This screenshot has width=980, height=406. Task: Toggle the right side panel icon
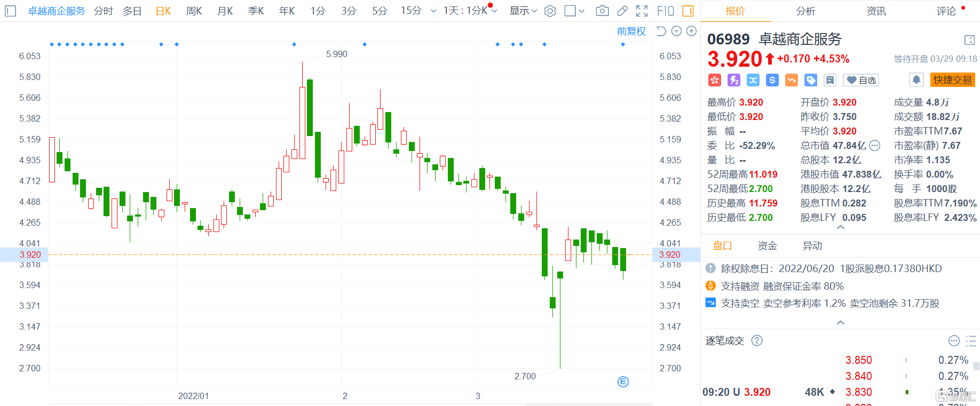pyautogui.click(x=688, y=11)
